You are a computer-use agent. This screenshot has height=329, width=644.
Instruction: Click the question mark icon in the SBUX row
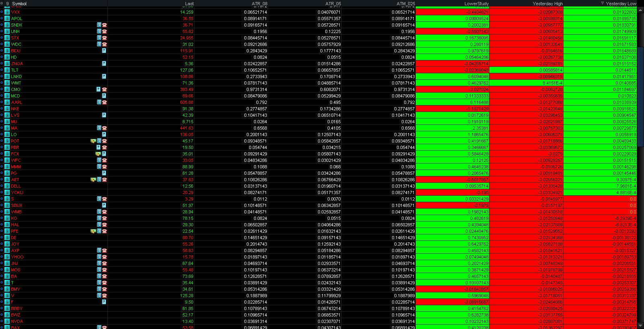(x=104, y=205)
